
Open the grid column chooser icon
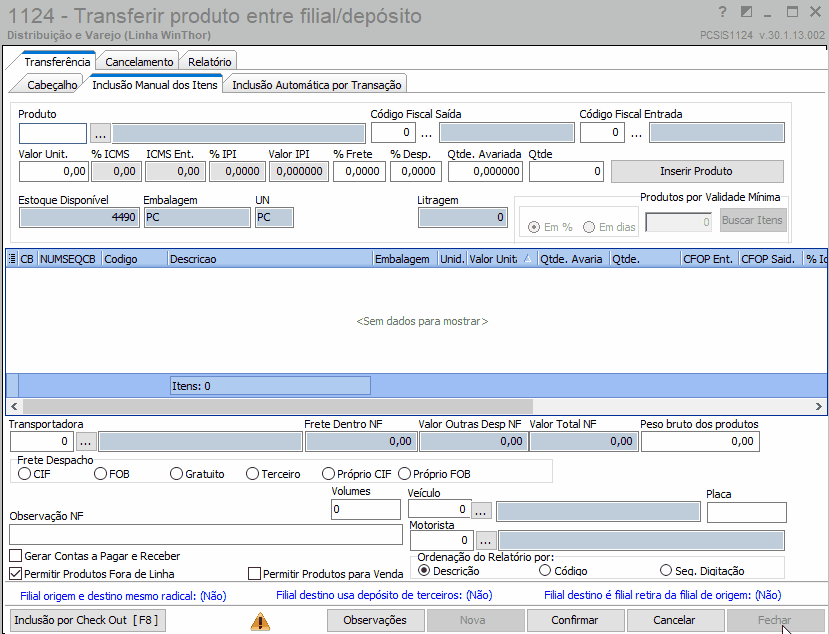tap(12, 259)
